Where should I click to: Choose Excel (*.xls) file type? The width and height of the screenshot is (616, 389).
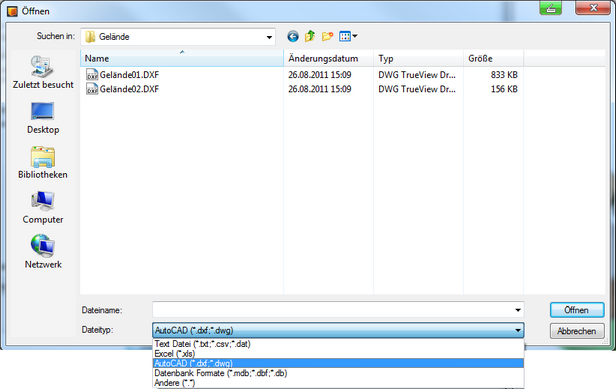[338, 354]
